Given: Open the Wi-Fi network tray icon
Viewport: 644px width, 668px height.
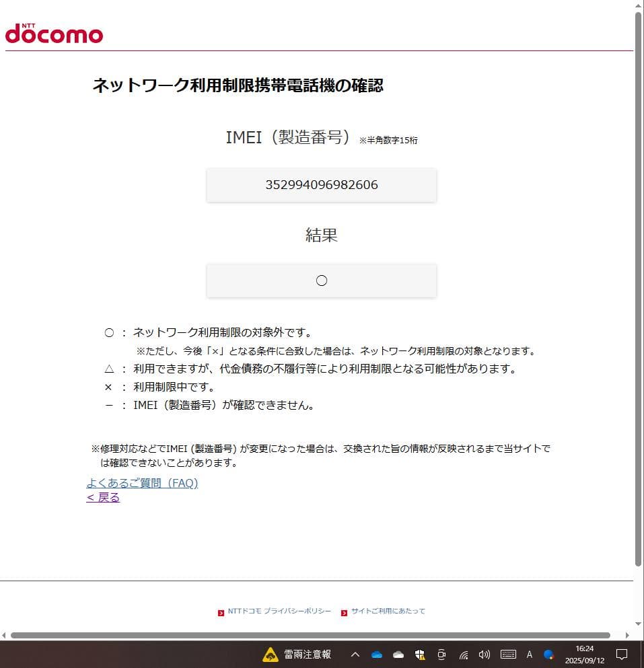Looking at the screenshot, I should [464, 655].
